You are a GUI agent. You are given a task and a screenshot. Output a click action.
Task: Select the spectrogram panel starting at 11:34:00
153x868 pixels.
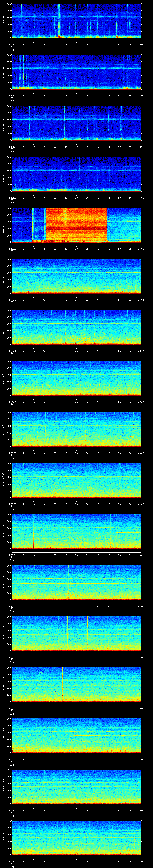(x=77, y=276)
